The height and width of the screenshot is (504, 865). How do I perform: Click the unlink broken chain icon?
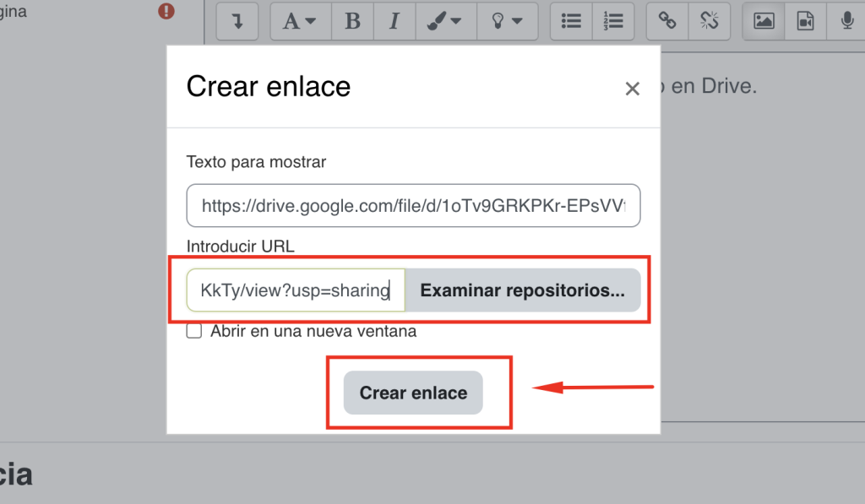coord(709,21)
